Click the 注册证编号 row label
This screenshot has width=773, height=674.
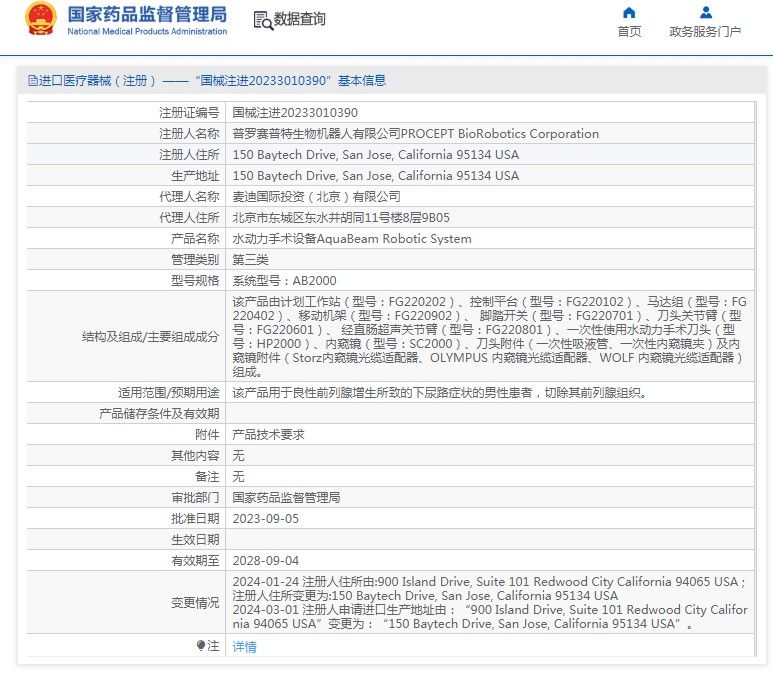pos(189,112)
